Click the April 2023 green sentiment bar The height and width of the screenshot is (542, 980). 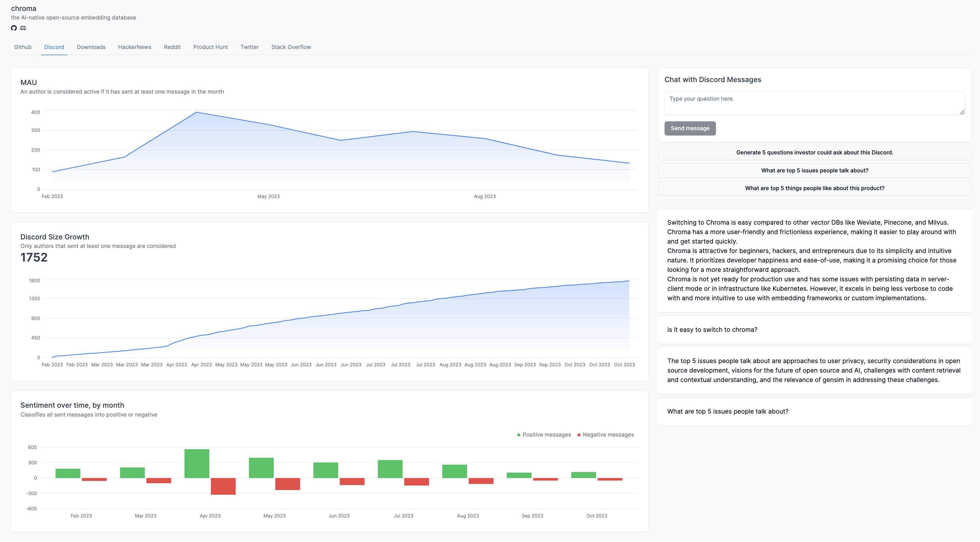coord(197,463)
